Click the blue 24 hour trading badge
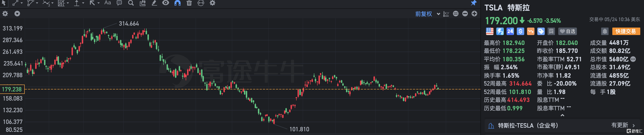 point(510,31)
